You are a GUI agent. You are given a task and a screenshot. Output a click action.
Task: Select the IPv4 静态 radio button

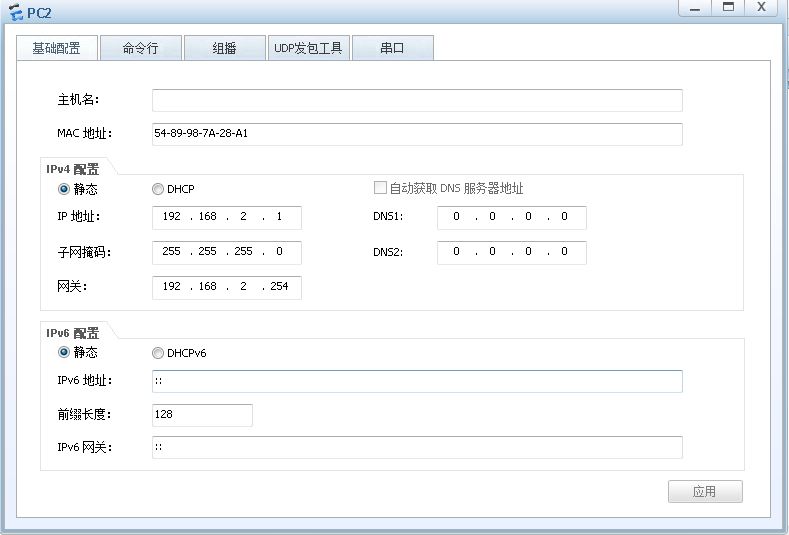point(64,189)
